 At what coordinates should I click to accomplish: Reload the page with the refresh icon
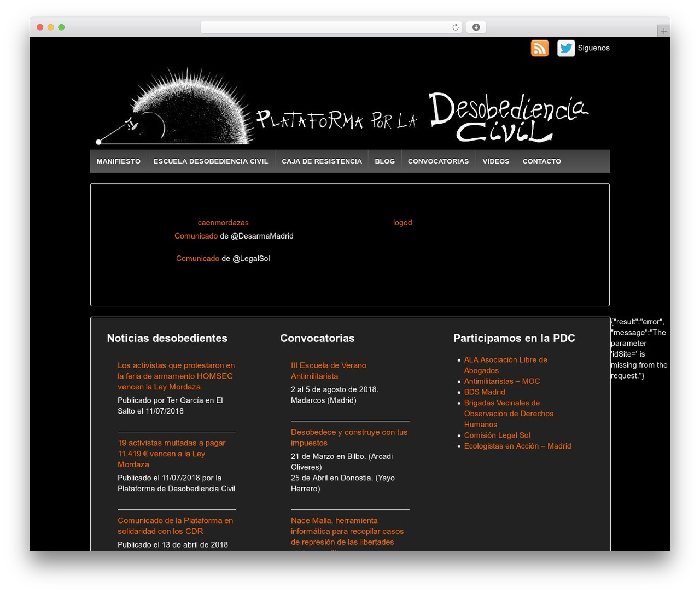(456, 27)
